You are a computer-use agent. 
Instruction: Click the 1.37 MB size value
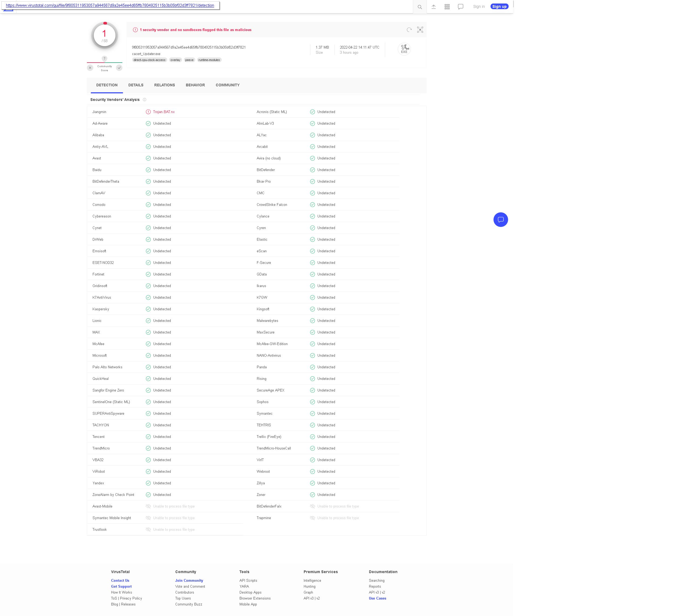pos(322,47)
